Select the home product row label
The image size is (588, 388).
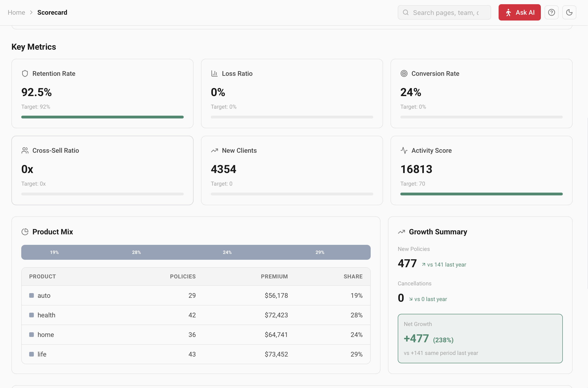[46, 335]
